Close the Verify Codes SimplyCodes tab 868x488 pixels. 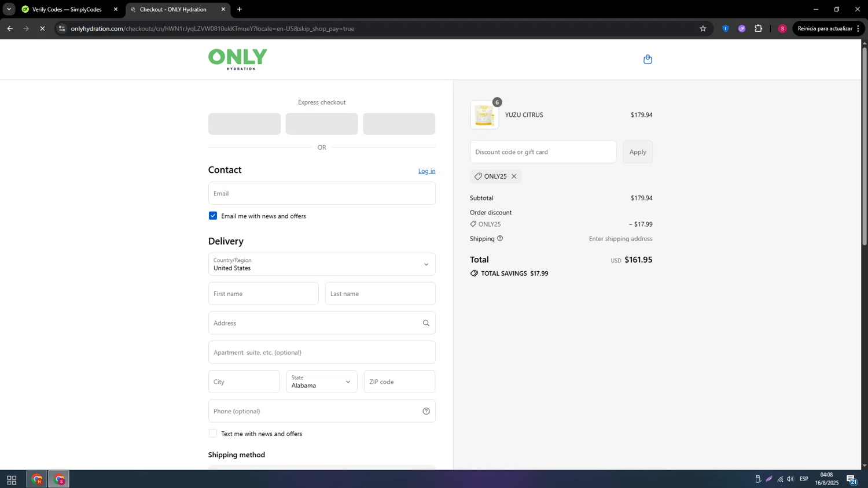tap(116, 9)
